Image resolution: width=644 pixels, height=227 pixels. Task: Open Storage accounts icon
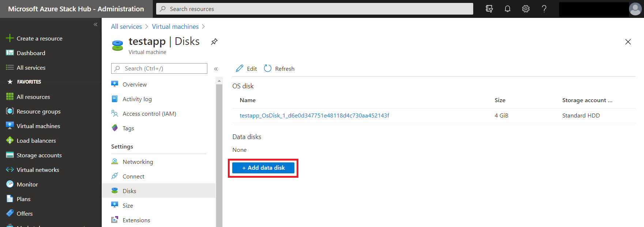pos(10,155)
